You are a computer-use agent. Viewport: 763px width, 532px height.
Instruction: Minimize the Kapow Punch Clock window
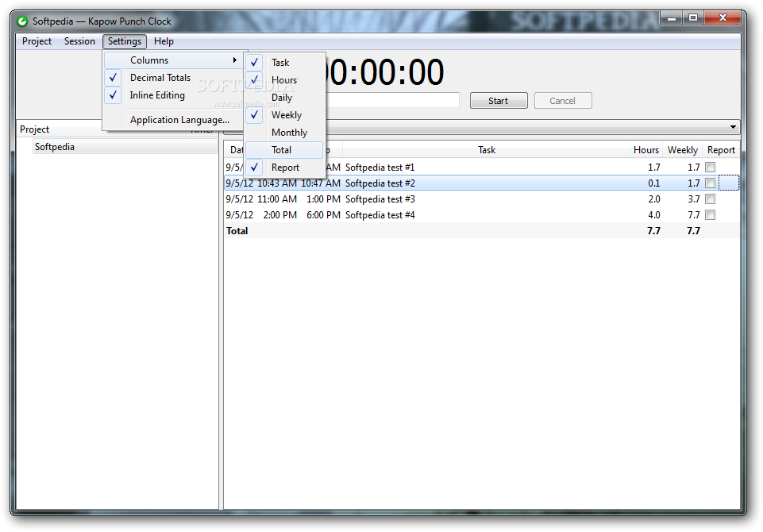pos(672,18)
